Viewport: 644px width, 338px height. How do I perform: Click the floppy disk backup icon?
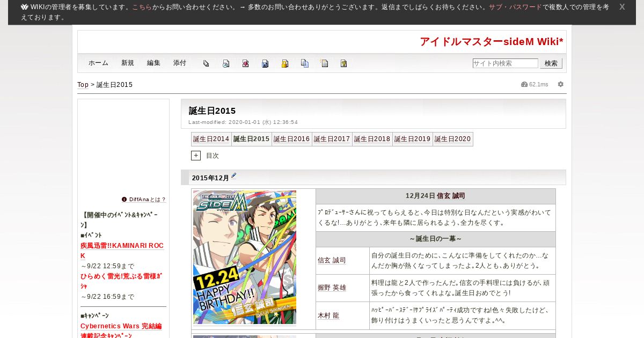(265, 63)
